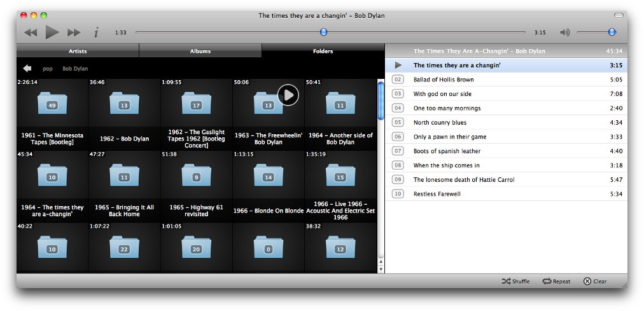The image size is (644, 311).
Task: Click the Bob Dylan breadcrumb
Action: coord(75,69)
